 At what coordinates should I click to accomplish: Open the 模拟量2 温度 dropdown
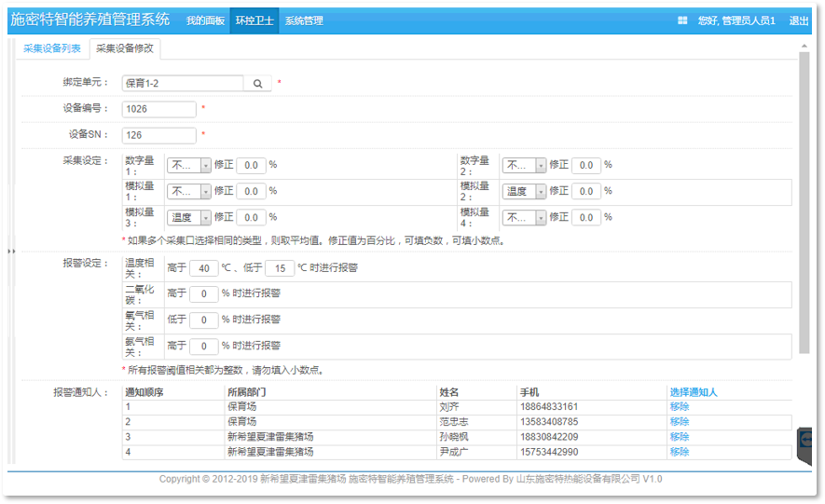pos(525,191)
